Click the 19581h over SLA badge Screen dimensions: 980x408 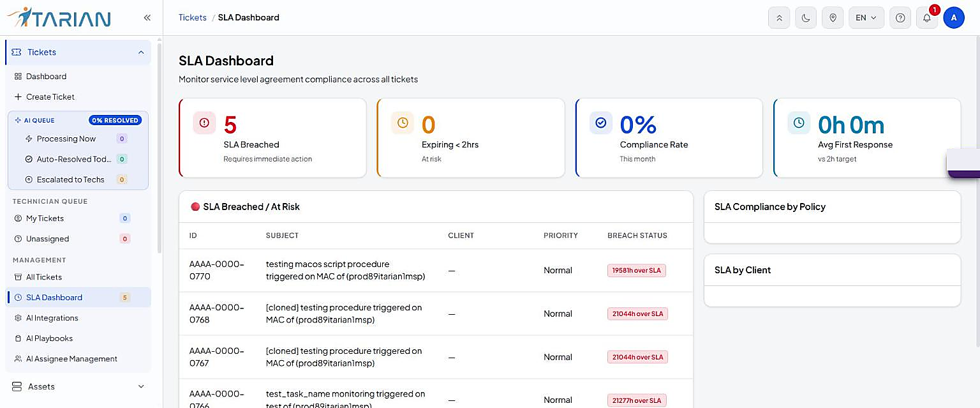click(x=637, y=270)
